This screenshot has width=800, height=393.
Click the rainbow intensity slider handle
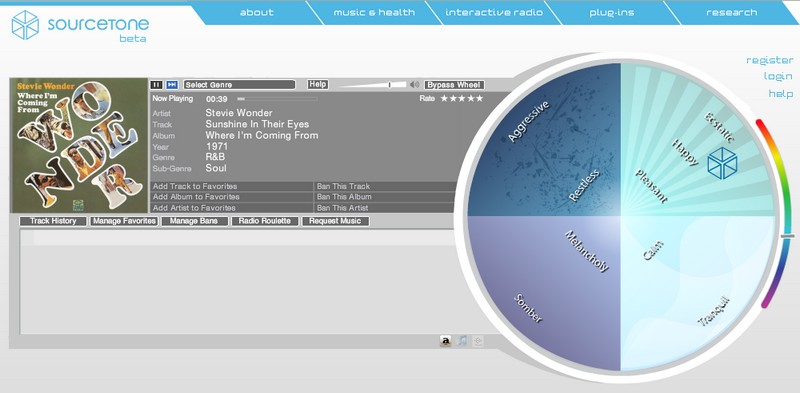[x=788, y=236]
